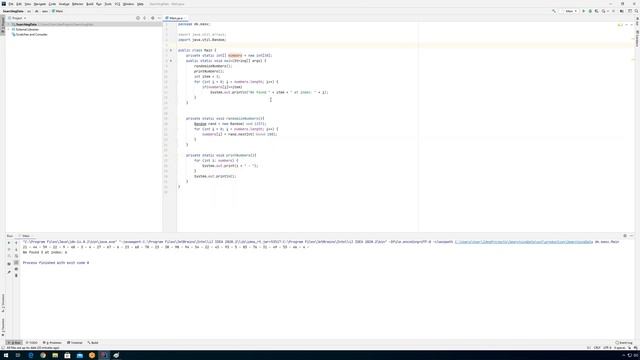Click IntelliJ IDEA taskbar icon
The width and height of the screenshot is (640, 360).
pos(104,356)
